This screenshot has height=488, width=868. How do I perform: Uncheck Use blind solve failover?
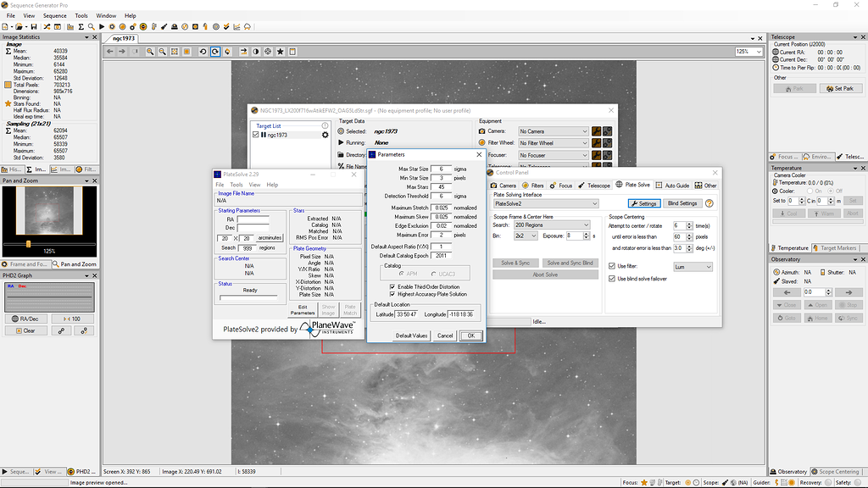(612, 278)
